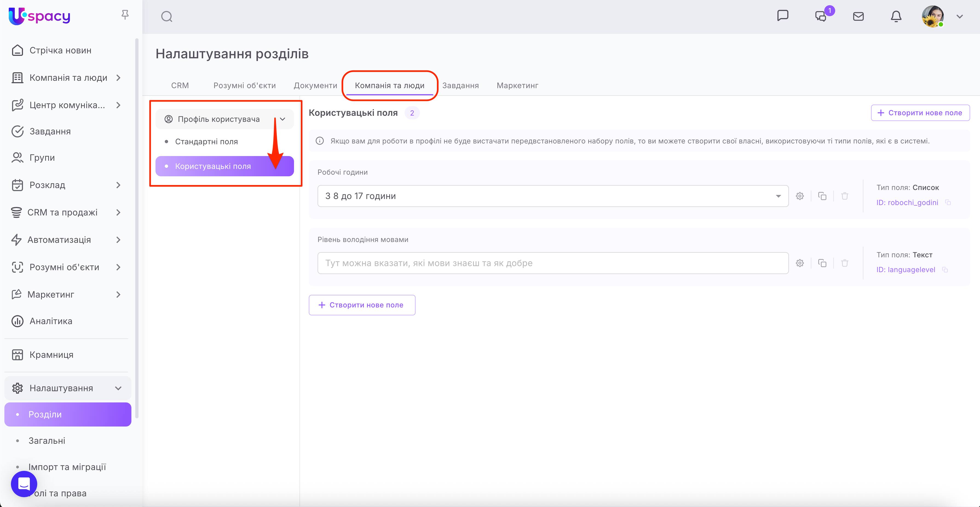The image size is (980, 507).
Task: Open the notifications bell
Action: click(x=896, y=16)
